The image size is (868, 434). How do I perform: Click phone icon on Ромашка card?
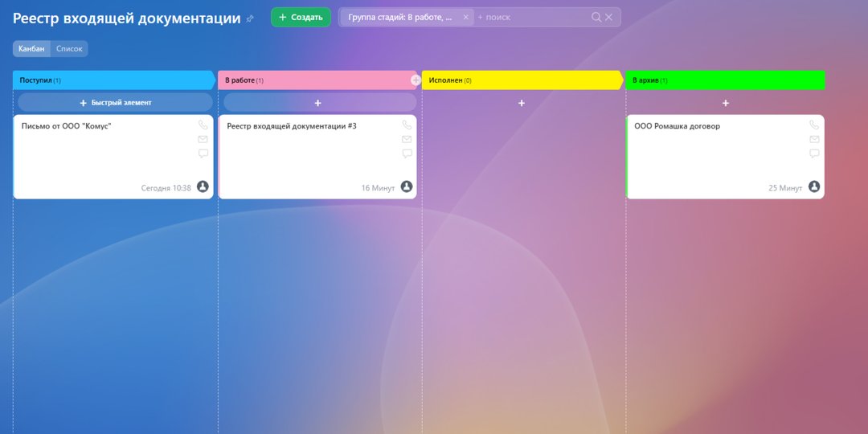pos(814,125)
